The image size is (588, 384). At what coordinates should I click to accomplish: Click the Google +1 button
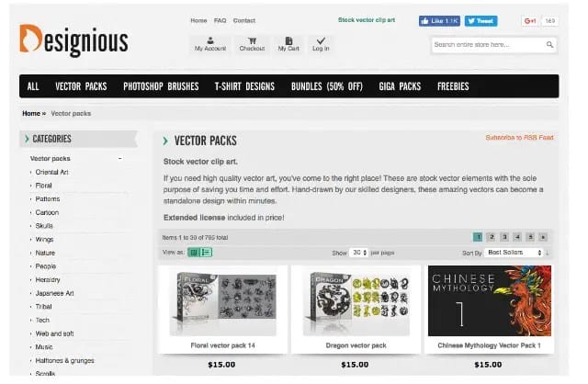[x=530, y=21]
